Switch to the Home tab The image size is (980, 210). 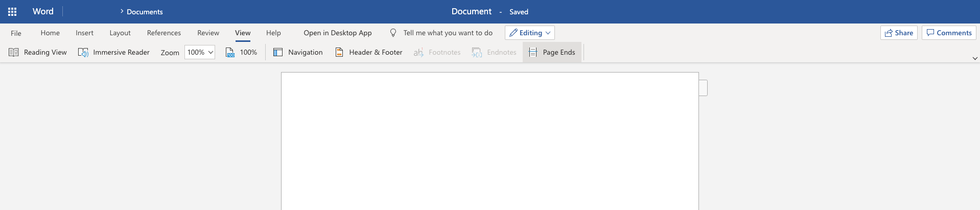(50, 33)
